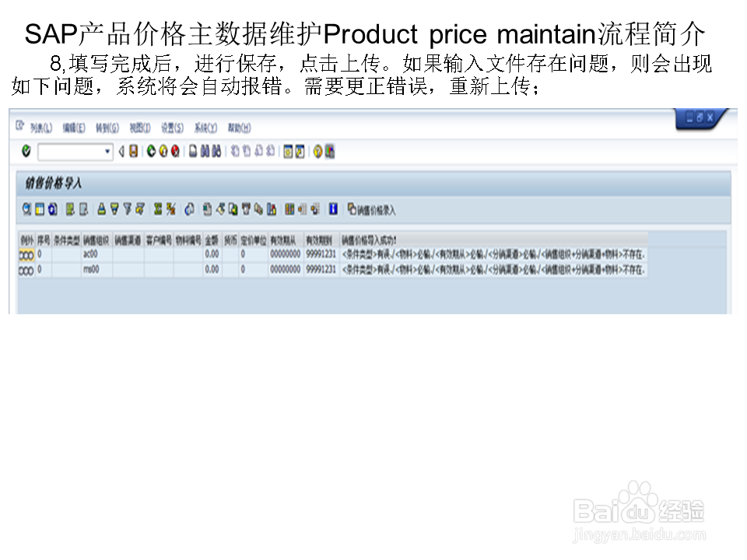Viewport: 747px width, 560px height.
Task: Open the 视图 menu
Action: [x=139, y=128]
